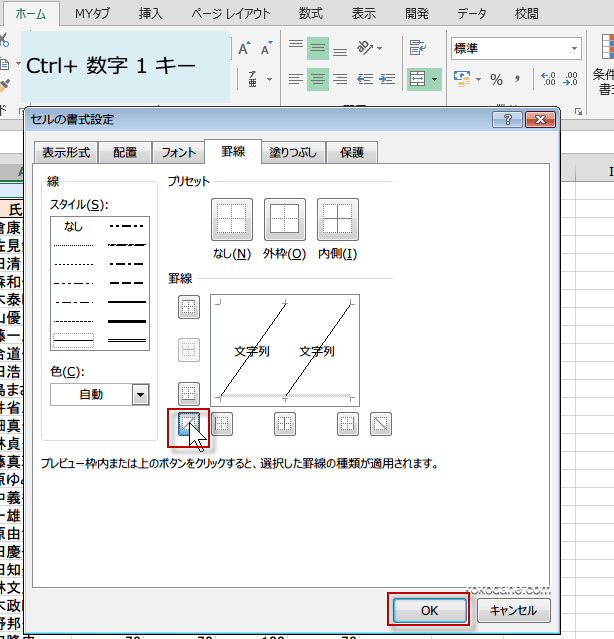
Task: Open the merge cells dropdown arrow
Action: (436, 79)
